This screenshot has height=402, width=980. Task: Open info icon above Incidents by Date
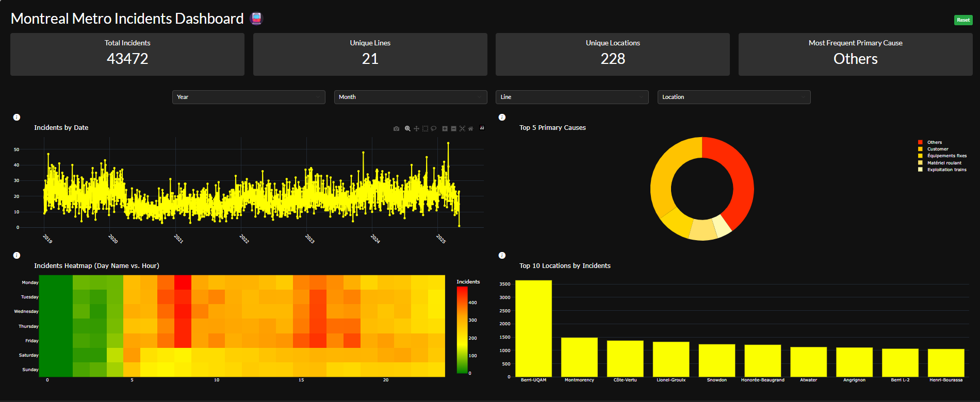(17, 118)
